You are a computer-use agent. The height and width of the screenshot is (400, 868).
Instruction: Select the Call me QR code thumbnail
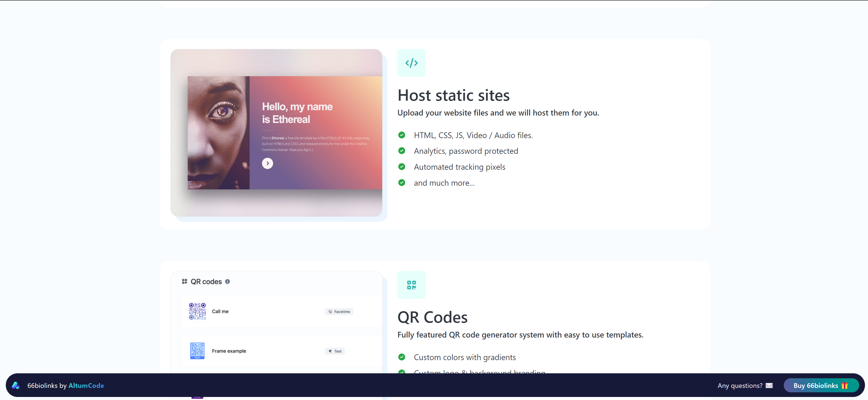coord(197,311)
